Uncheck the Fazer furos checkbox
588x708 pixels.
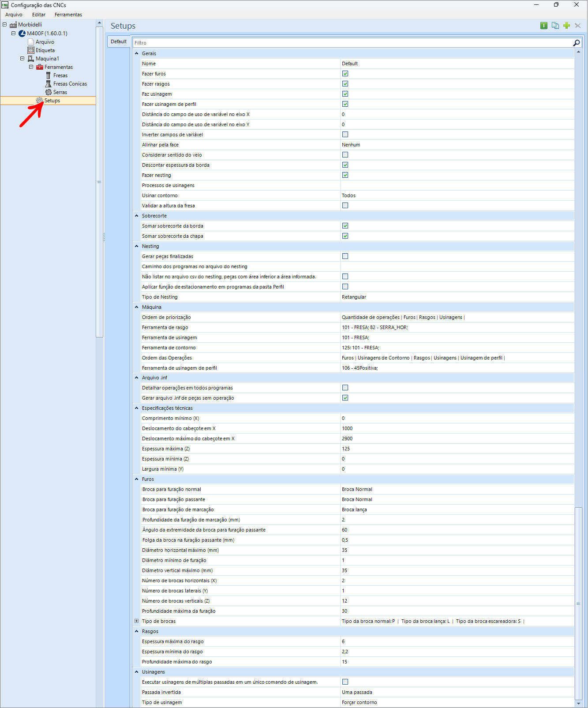coord(345,74)
